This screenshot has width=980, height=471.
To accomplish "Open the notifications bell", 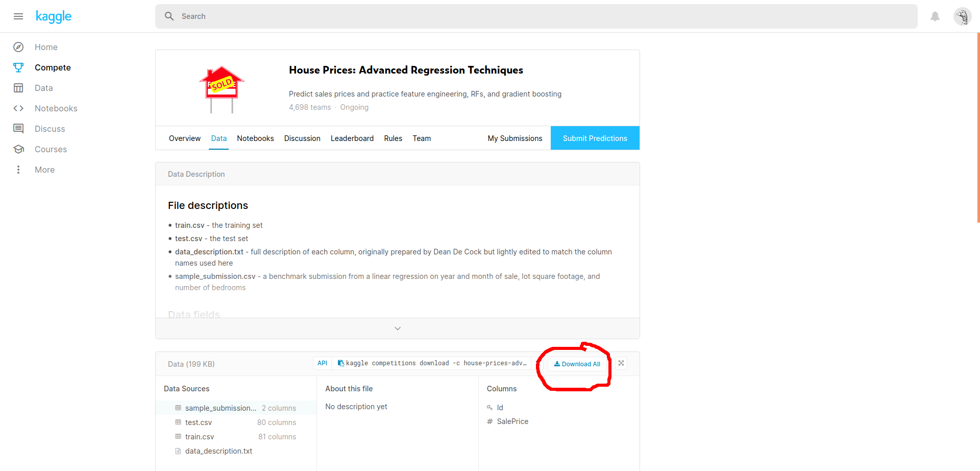I will [935, 16].
